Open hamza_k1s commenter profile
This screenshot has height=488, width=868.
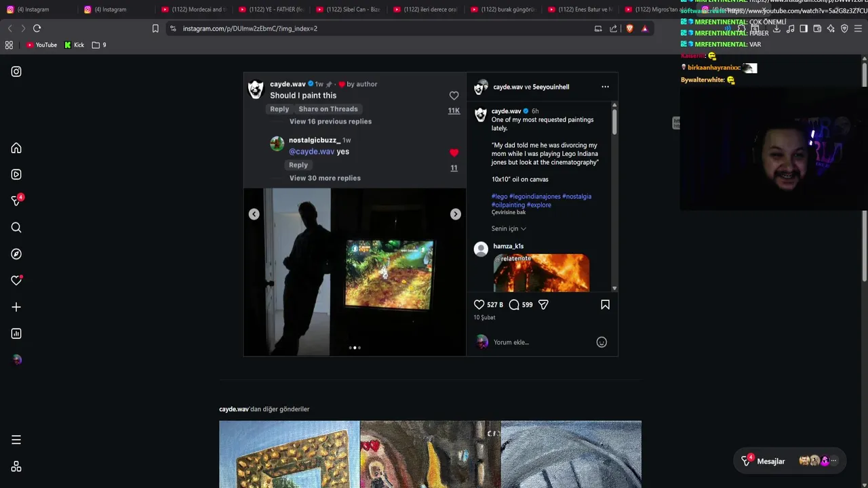click(x=508, y=247)
